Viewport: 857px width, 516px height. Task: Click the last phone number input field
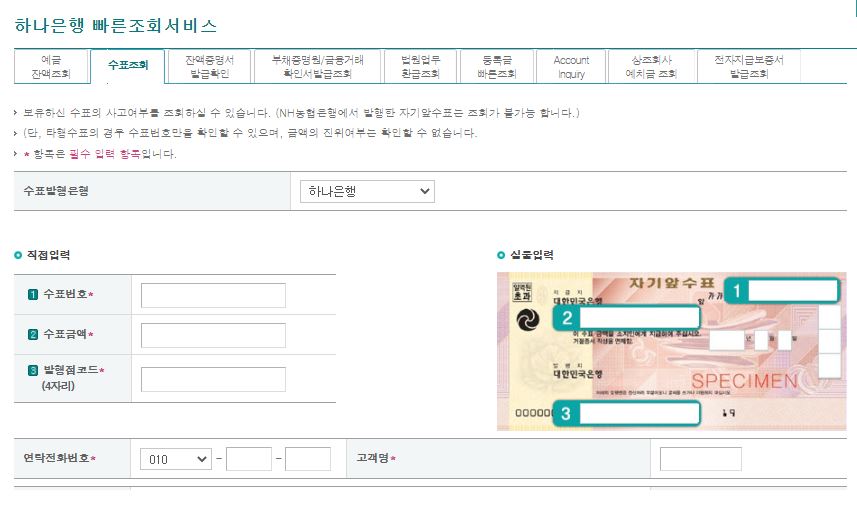[x=308, y=459]
